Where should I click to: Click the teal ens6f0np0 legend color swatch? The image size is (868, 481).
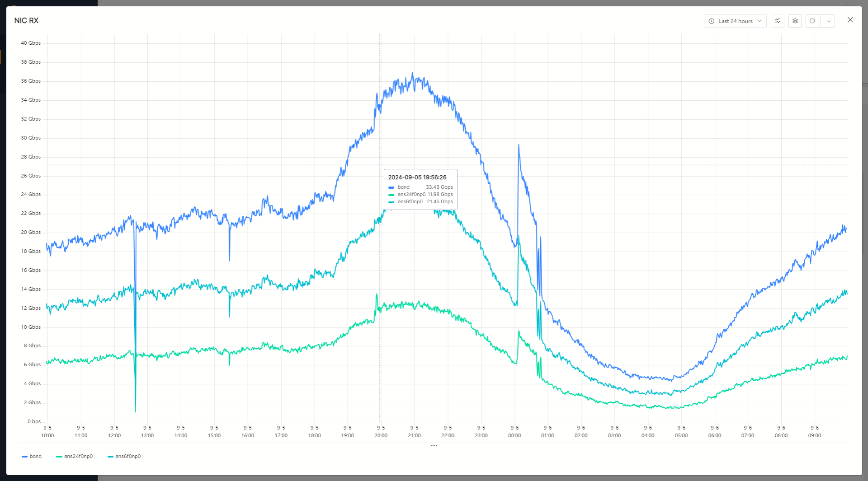click(x=110, y=457)
